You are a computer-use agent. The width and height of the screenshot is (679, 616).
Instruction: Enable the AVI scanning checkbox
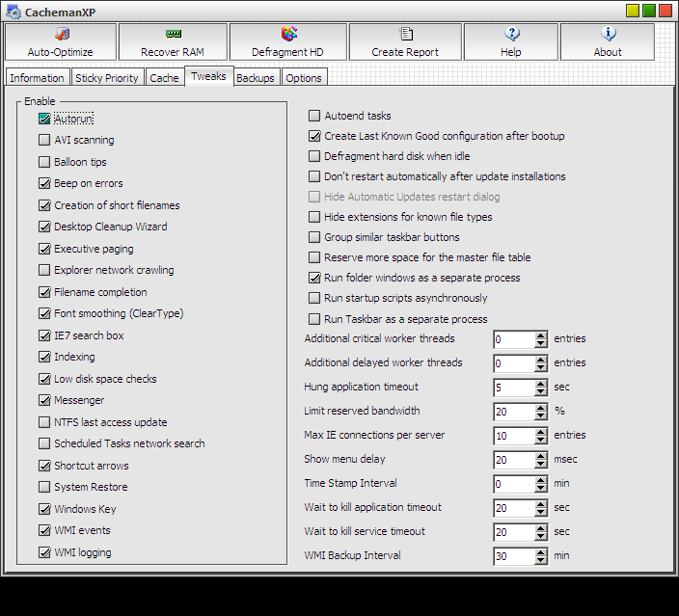click(x=44, y=140)
